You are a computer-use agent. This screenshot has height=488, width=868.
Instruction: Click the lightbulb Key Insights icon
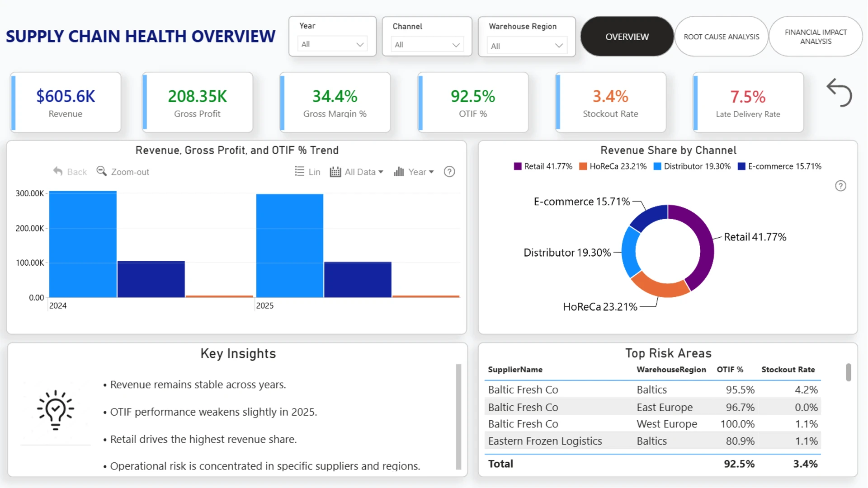tap(56, 410)
